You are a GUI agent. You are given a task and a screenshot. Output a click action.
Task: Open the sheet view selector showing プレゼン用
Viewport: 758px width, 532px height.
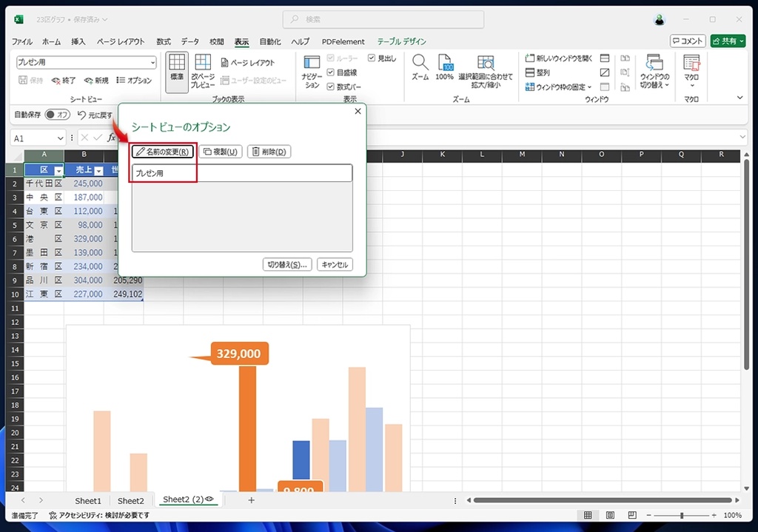pyautogui.click(x=87, y=62)
